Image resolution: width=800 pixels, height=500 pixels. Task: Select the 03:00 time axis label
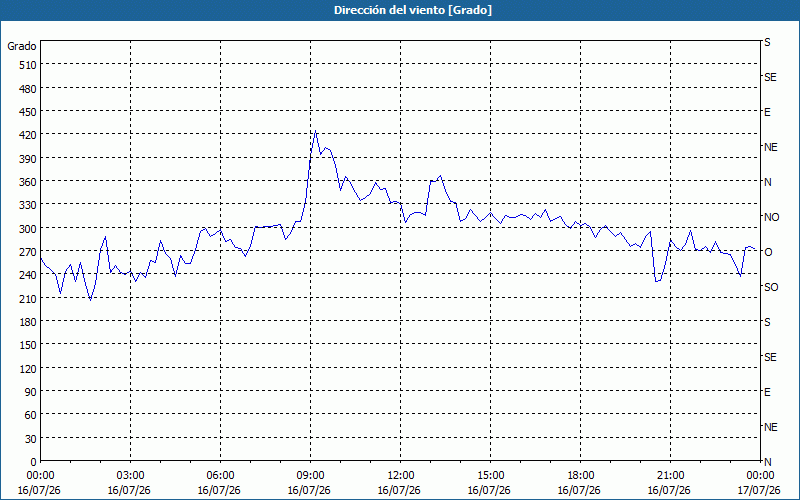(130, 476)
